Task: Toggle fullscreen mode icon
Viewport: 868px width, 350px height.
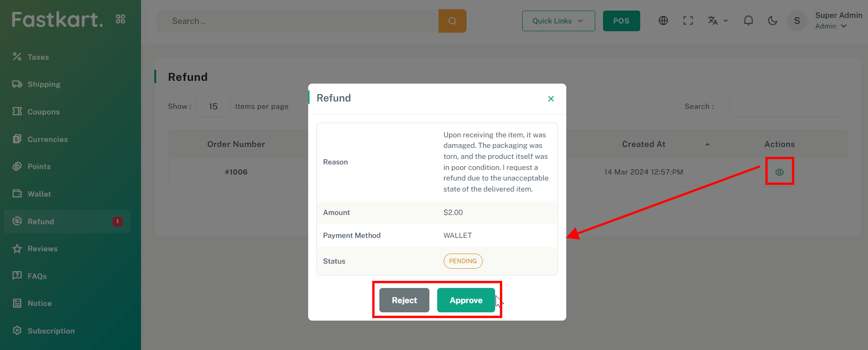Action: tap(688, 21)
